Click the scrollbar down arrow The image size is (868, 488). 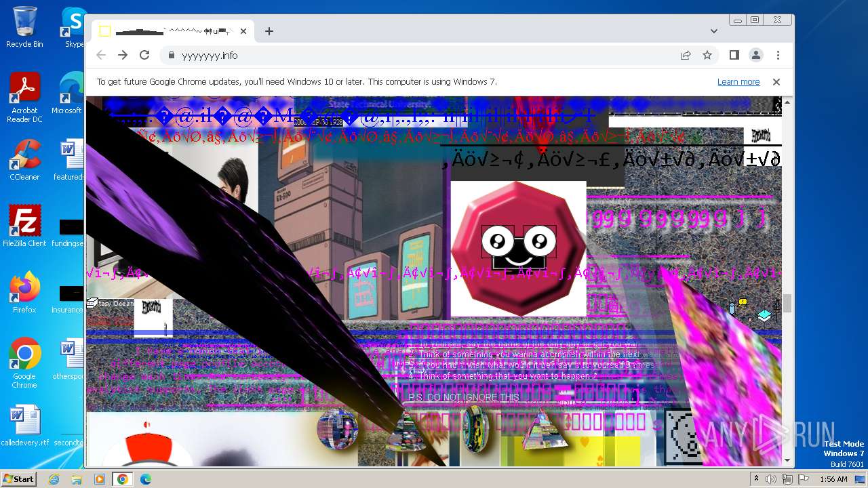click(x=787, y=460)
